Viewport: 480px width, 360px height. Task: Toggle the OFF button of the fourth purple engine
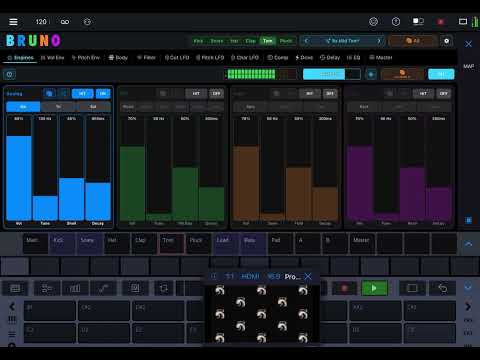(x=444, y=94)
